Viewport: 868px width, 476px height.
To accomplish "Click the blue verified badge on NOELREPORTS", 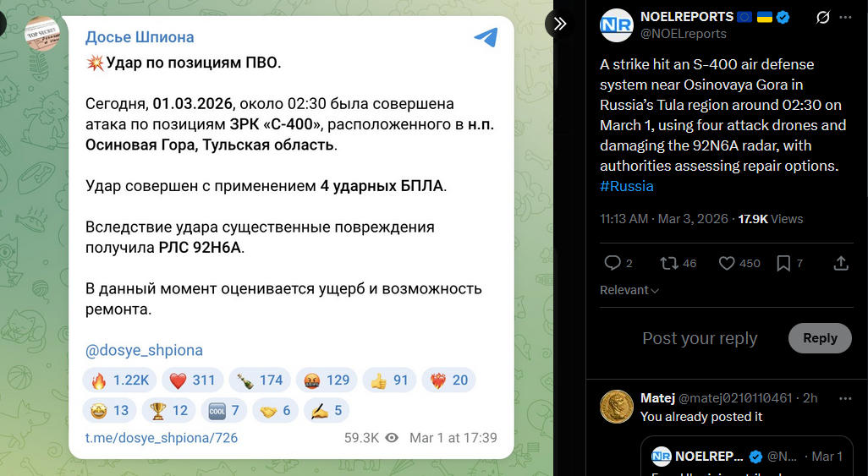I will tap(783, 17).
